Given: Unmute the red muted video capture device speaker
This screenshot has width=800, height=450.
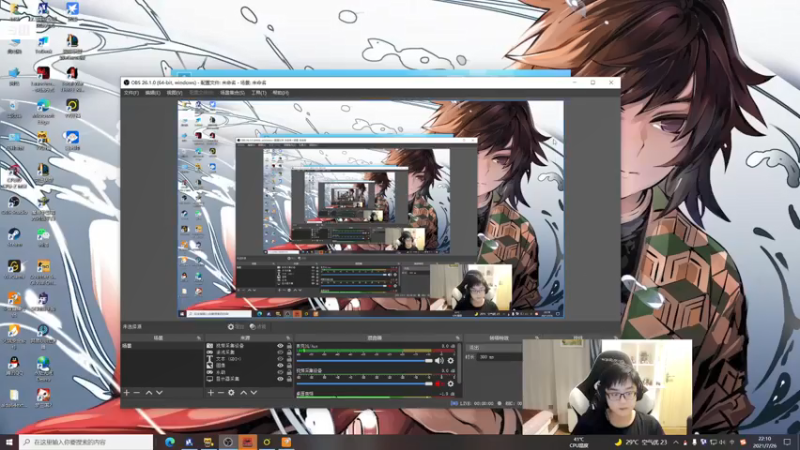Looking at the screenshot, I should tap(439, 384).
